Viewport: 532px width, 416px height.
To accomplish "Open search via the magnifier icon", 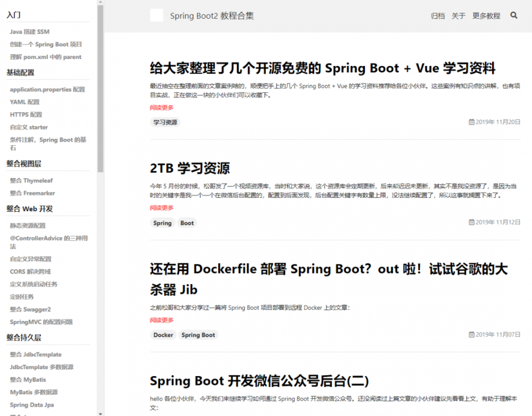I will 513,15.
